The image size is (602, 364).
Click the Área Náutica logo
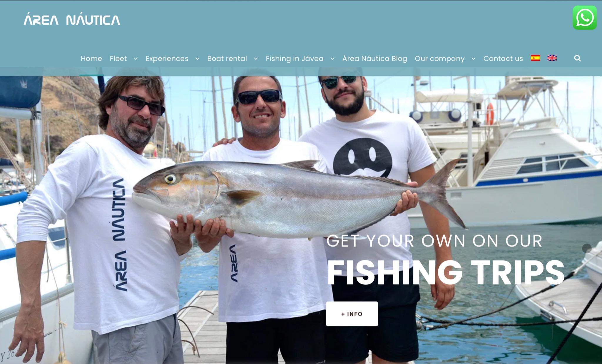(x=72, y=19)
